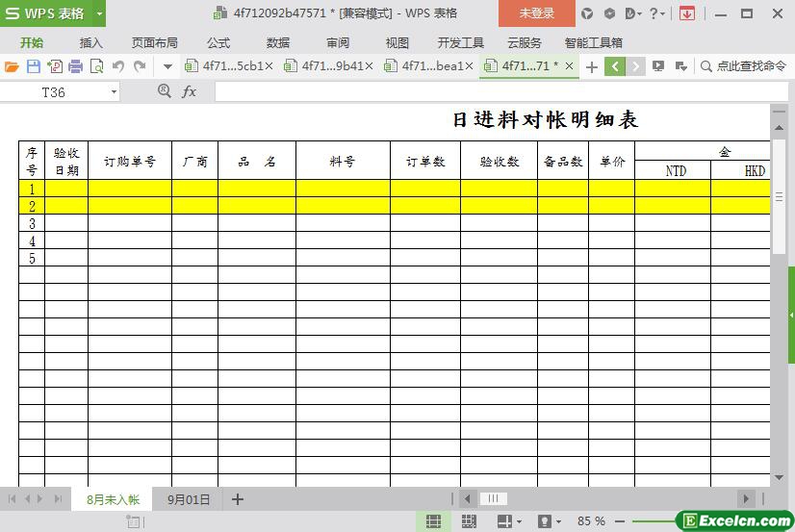Click the 未登录 login button

click(x=537, y=13)
